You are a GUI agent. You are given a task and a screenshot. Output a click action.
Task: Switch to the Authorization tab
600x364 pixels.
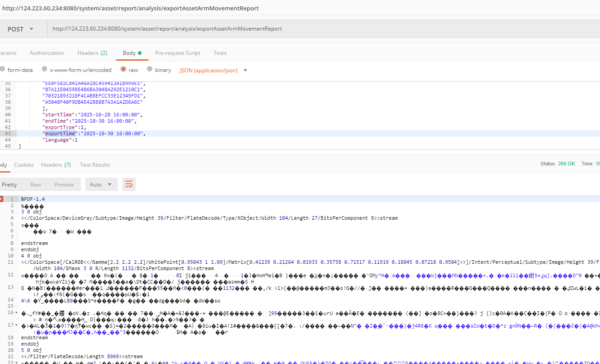47,53
